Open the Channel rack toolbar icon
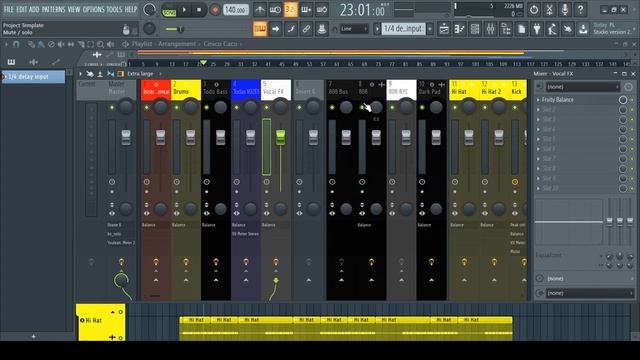Screen dimensions: 640x360 tap(475, 29)
